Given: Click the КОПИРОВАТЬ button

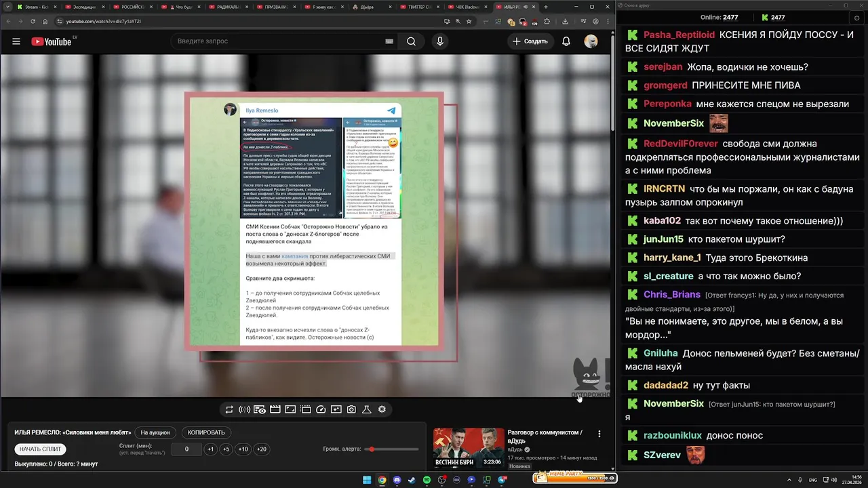Looking at the screenshot, I should click(206, 432).
